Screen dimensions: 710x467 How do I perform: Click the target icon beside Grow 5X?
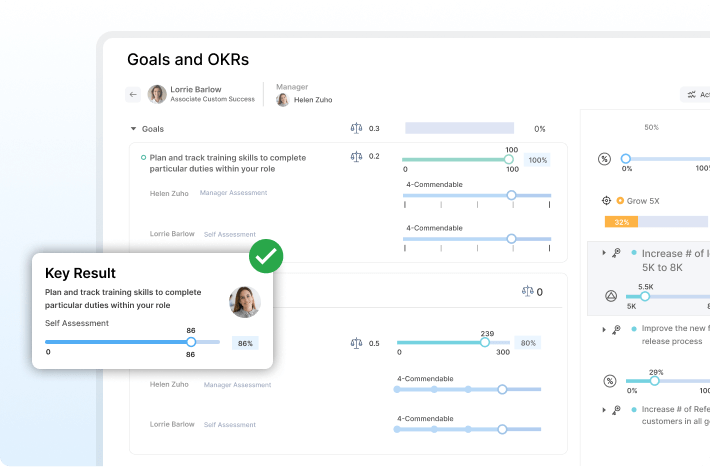(x=606, y=201)
